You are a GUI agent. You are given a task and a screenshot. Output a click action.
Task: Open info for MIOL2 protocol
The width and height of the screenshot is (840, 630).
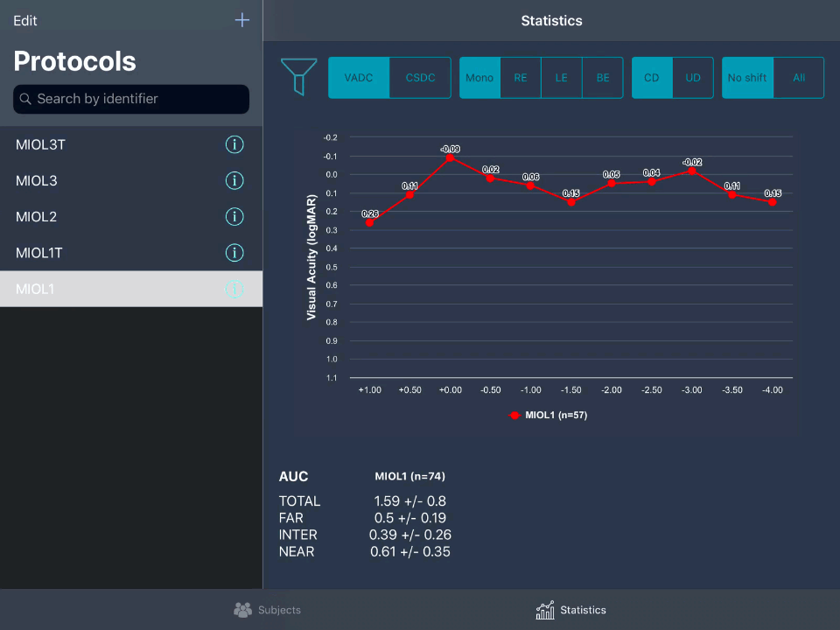[x=234, y=216]
